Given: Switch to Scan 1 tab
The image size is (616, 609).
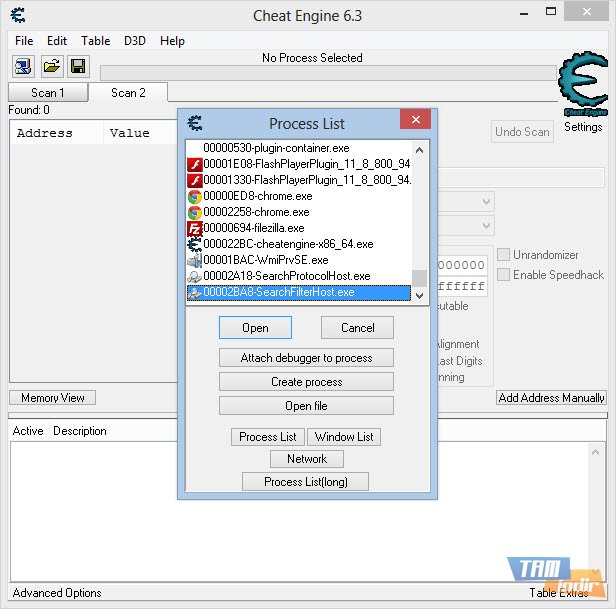Looking at the screenshot, I should (x=48, y=93).
